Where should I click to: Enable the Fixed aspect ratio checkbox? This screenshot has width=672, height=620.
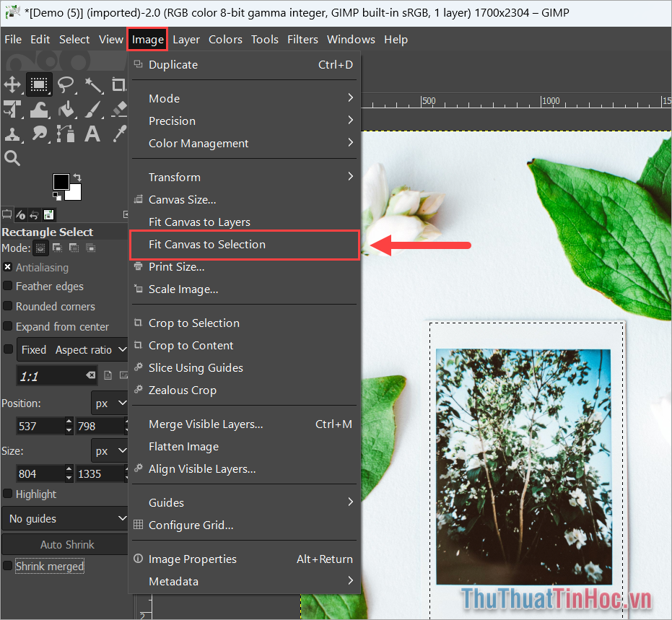(8, 349)
